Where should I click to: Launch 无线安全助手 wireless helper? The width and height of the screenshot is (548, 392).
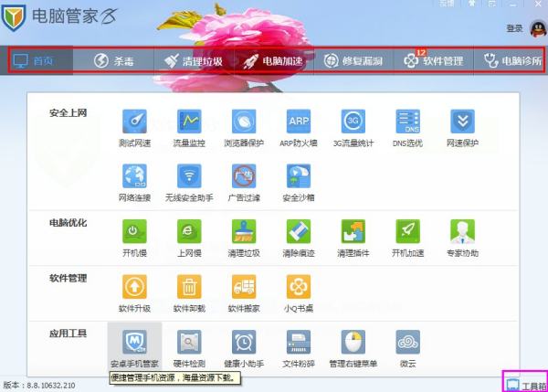189,183
